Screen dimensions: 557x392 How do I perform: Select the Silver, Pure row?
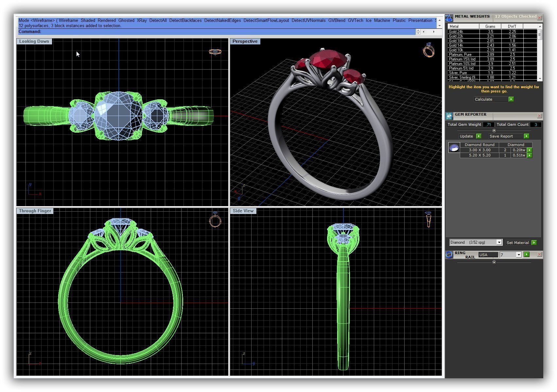click(x=492, y=73)
